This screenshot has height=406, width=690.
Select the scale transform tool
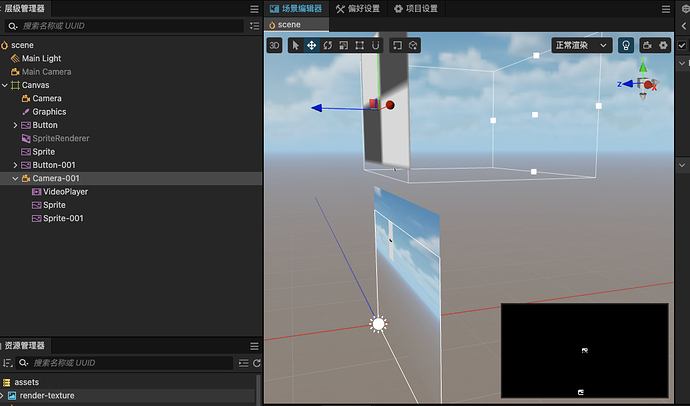click(343, 45)
